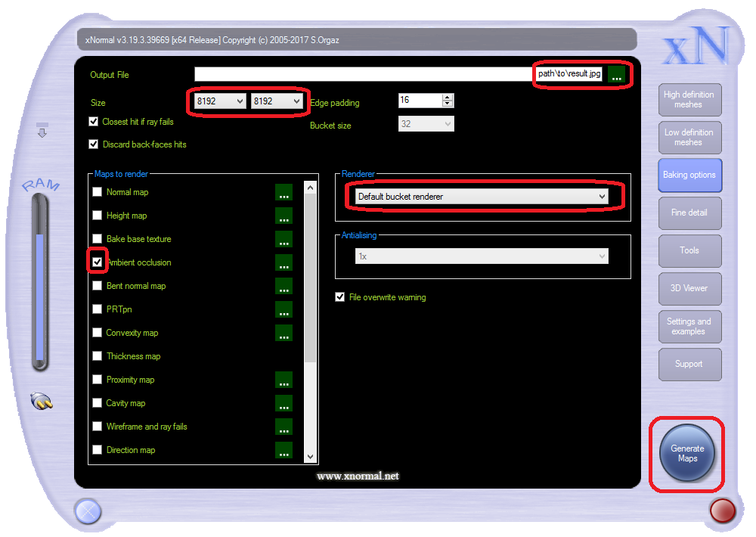Open Height map options button
The width and height of the screenshot is (756, 537).
point(283,216)
